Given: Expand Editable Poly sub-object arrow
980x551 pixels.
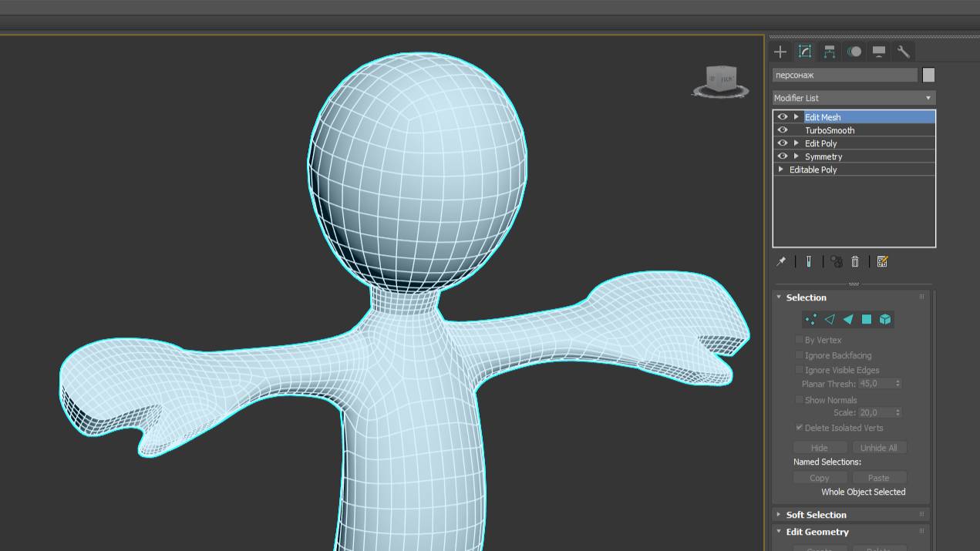Looking at the screenshot, I should (x=781, y=169).
